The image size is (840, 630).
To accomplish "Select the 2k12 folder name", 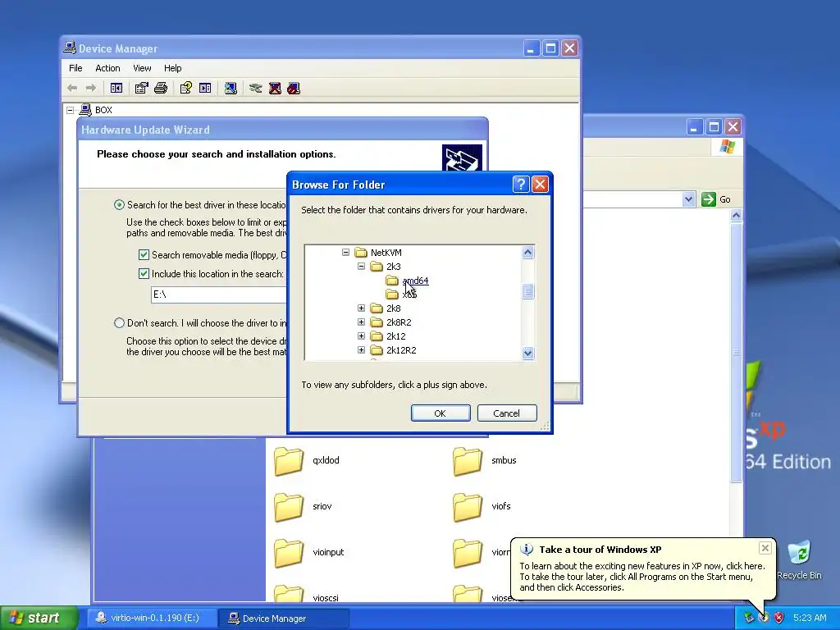I will tap(396, 336).
